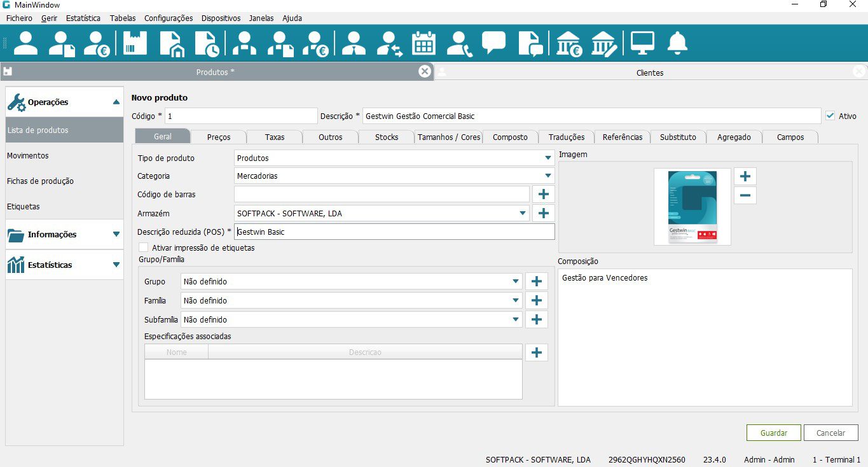
Task: Open the Armazém dropdown
Action: 382,213
